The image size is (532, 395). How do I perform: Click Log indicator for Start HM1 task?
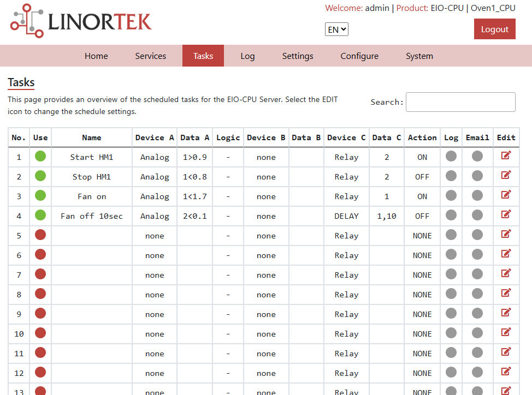pyautogui.click(x=451, y=156)
